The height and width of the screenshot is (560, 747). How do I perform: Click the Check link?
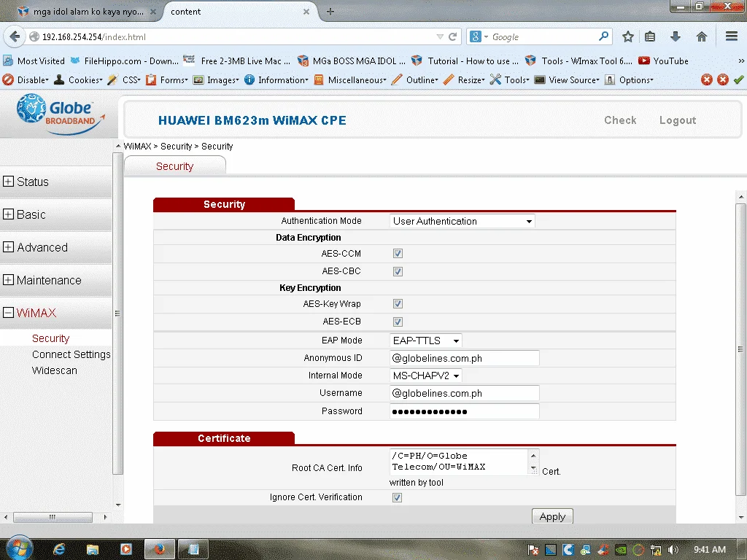(620, 120)
